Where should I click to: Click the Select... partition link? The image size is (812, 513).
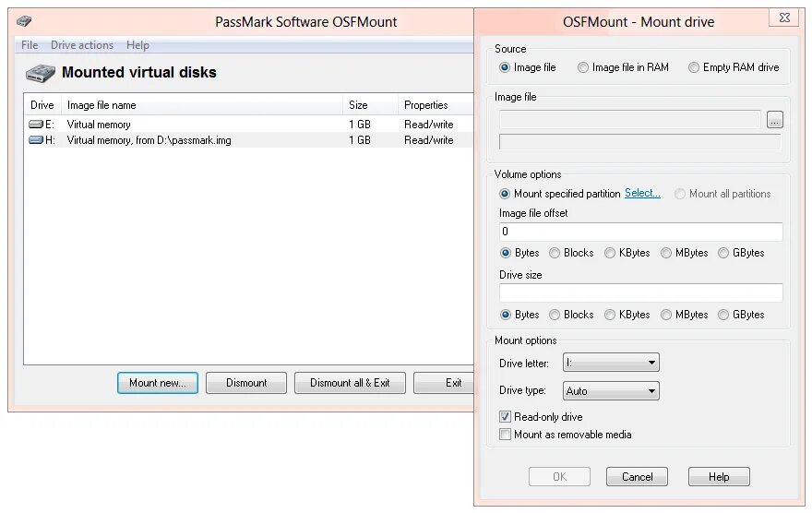tap(642, 193)
